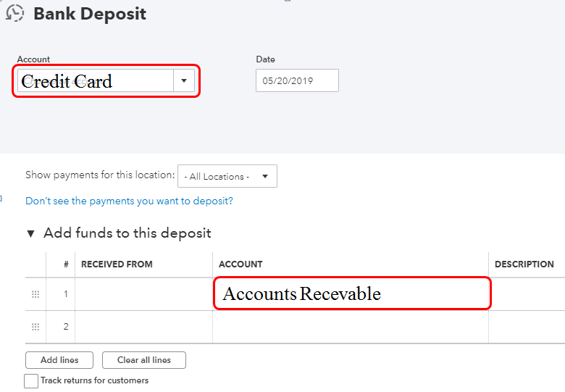Click the RECEIVED FROM column header
The height and width of the screenshot is (392, 565).
(x=117, y=264)
